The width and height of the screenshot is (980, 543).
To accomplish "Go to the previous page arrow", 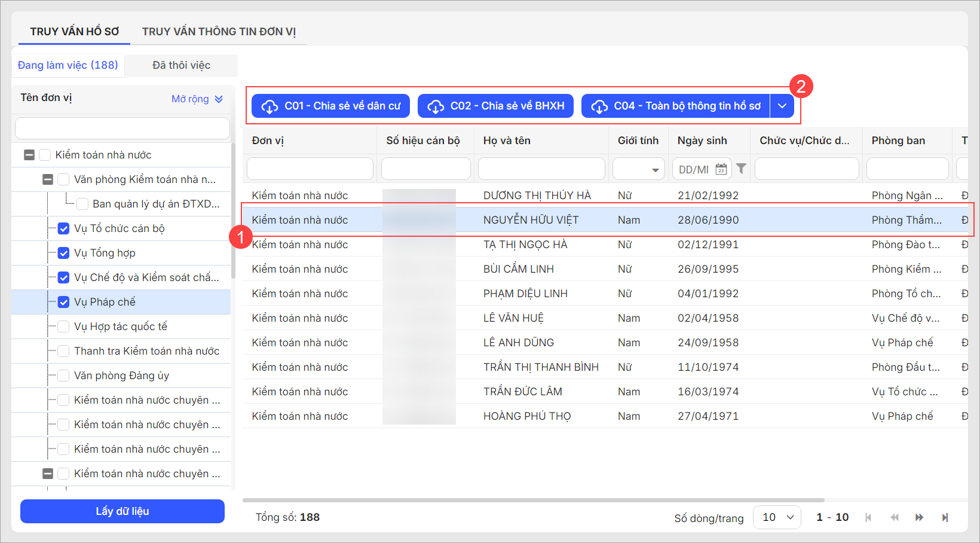I will click(894, 517).
